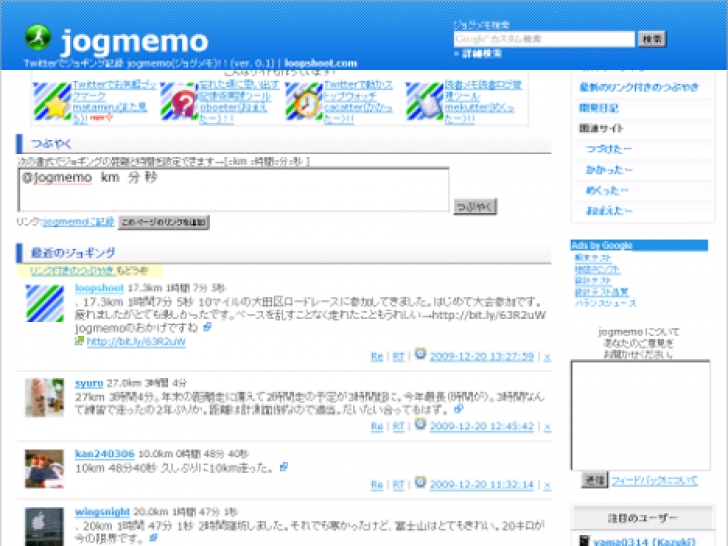Screen dimensions: 728x546
Task: Retweet (RT) loopshoot's jog post
Action: click(x=398, y=357)
